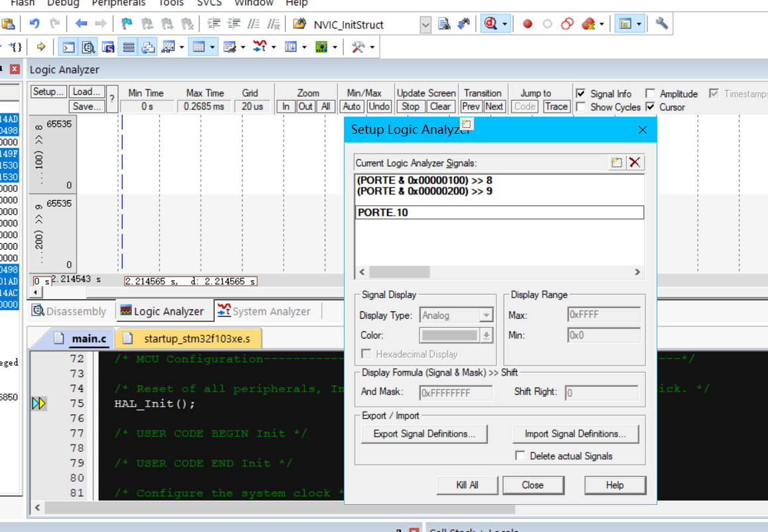Select the (PORTE & 0x00000100) >> 8 signal
Viewport: 768px width, 532px height.
click(424, 180)
